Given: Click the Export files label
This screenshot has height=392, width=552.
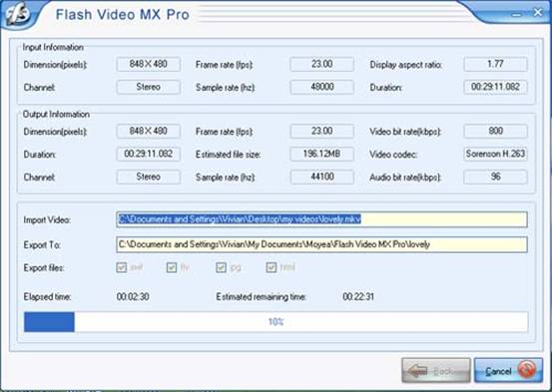Looking at the screenshot, I should pyautogui.click(x=44, y=267).
